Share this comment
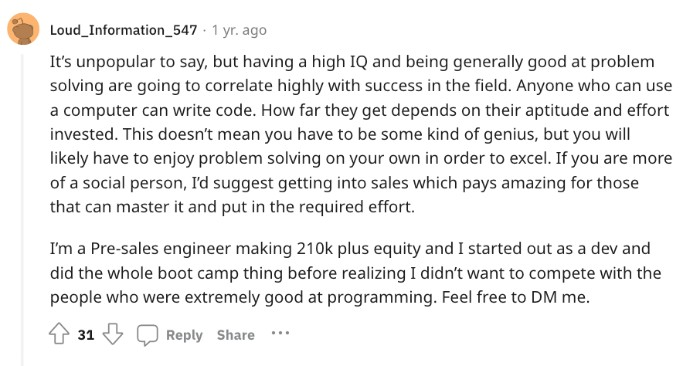Screen dimensions: 700x366 point(236,335)
